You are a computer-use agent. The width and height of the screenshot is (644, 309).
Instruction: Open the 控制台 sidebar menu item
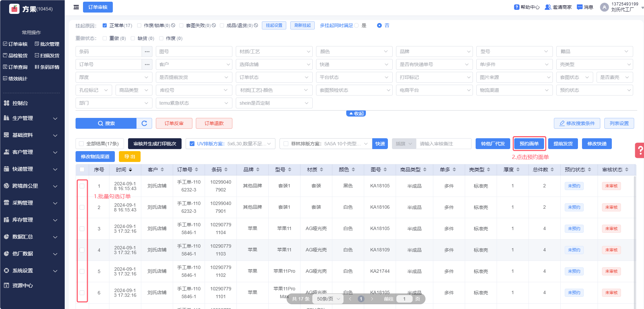click(20, 103)
